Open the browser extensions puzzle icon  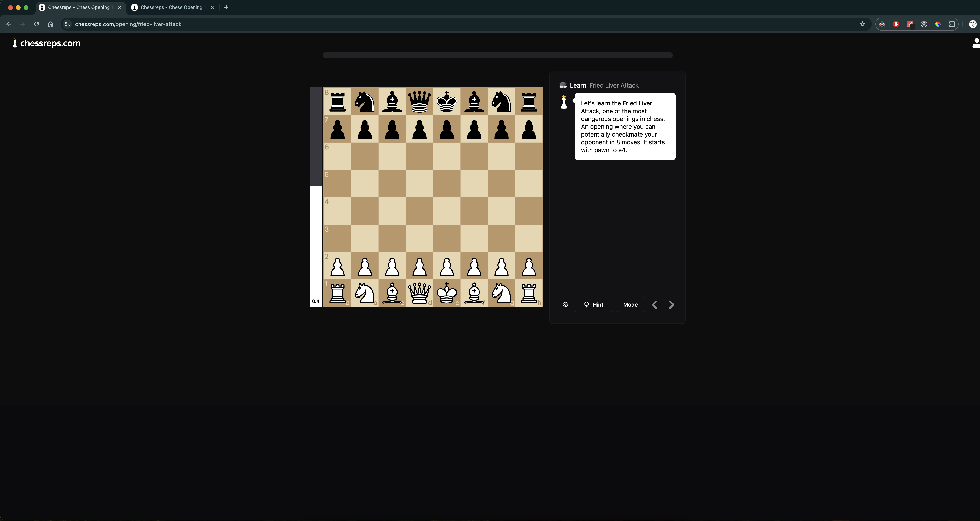(x=952, y=24)
